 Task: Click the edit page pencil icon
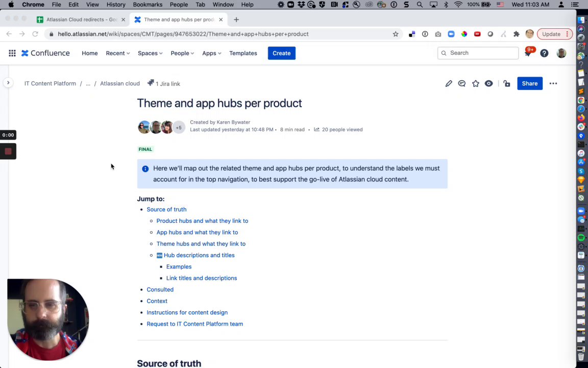click(x=449, y=83)
